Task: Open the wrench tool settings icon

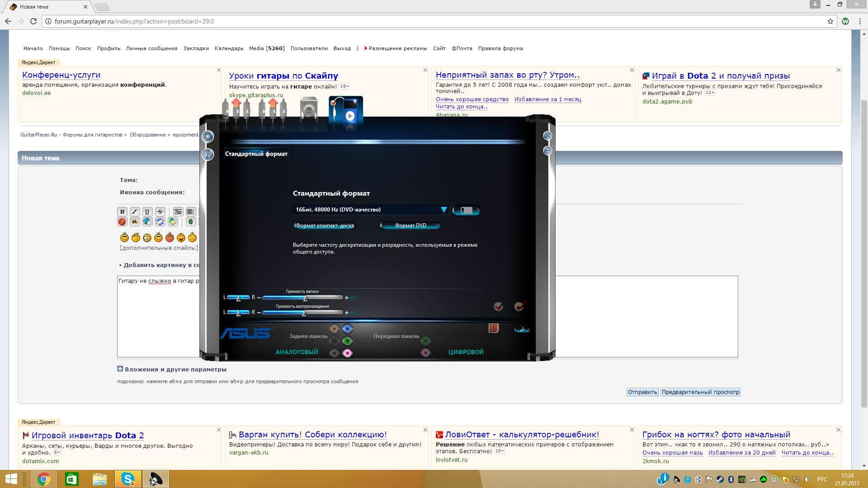Action: coord(522,329)
